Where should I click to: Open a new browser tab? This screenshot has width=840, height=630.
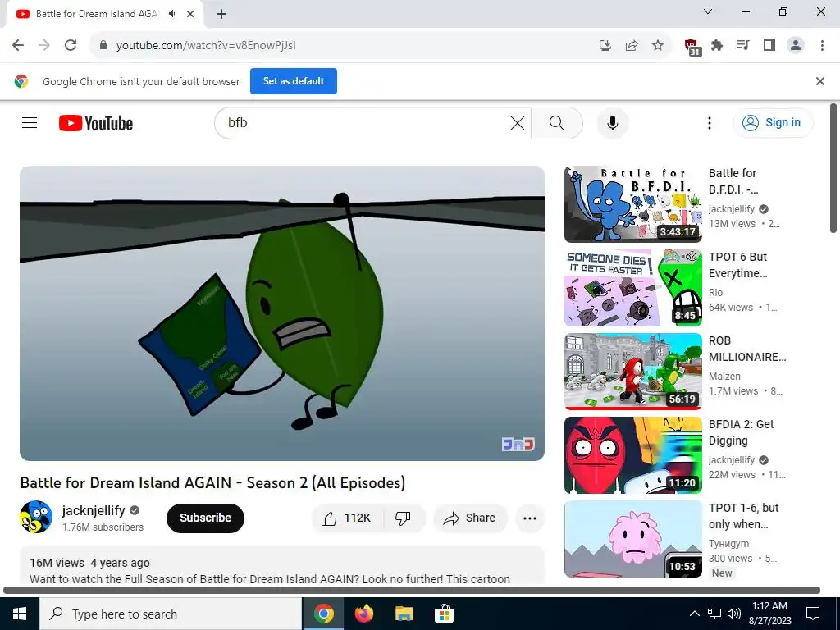point(221,14)
